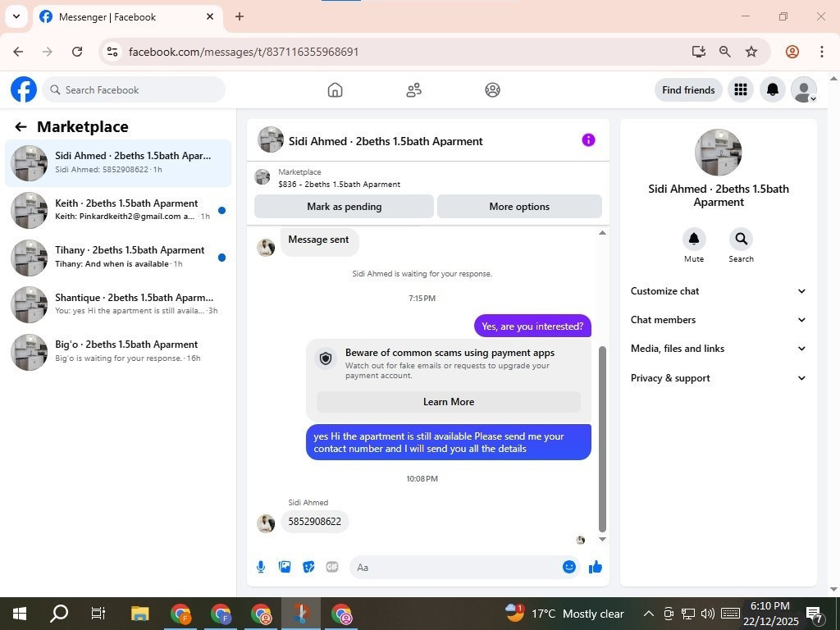Open Windows taskbar search
Screen dimensions: 840x630
(59, 614)
